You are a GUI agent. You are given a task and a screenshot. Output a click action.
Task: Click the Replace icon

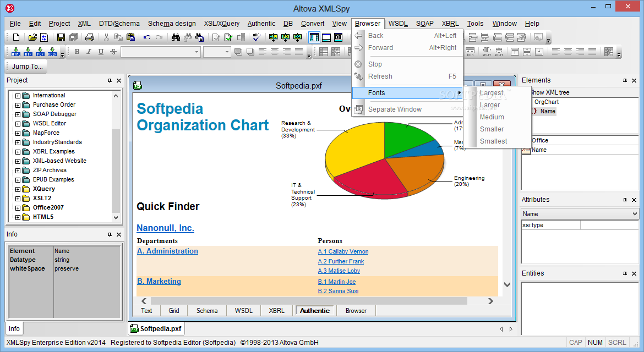200,37
